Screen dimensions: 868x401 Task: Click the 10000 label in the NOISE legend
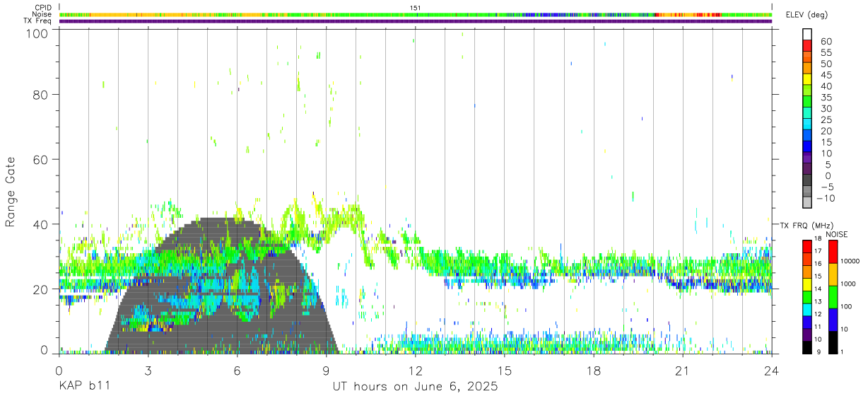pyautogui.click(x=851, y=261)
